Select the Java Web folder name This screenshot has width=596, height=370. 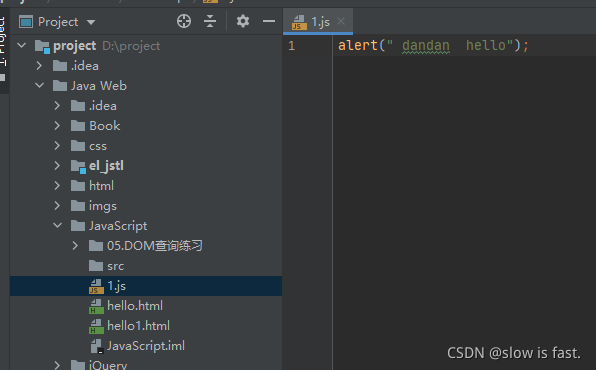click(x=99, y=86)
